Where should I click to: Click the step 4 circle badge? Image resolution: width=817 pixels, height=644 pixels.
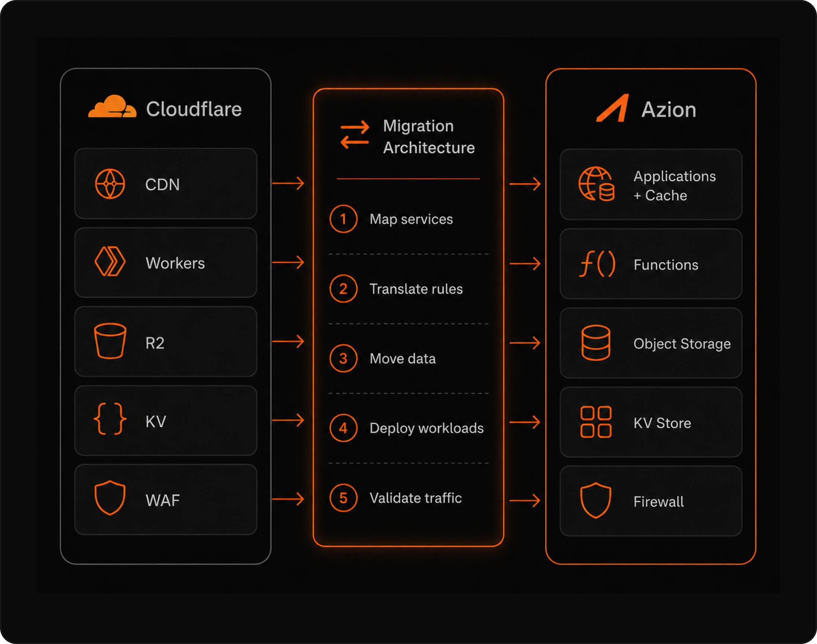pos(343,428)
